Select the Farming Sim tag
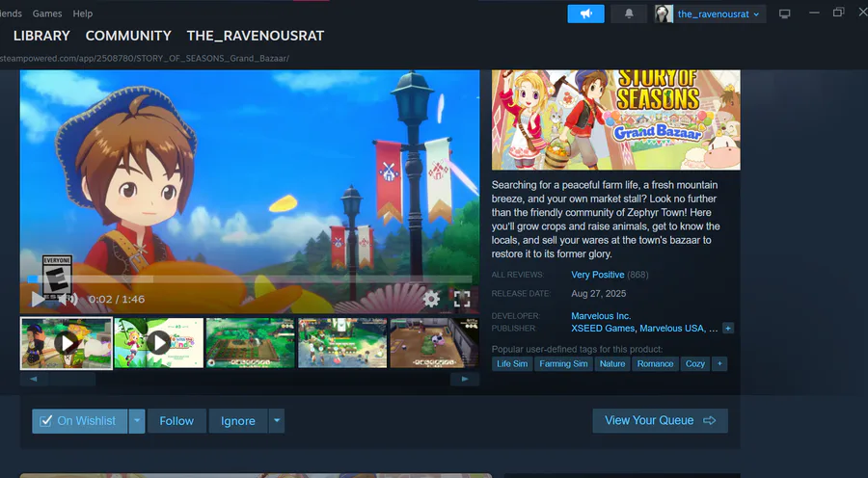 tap(563, 363)
